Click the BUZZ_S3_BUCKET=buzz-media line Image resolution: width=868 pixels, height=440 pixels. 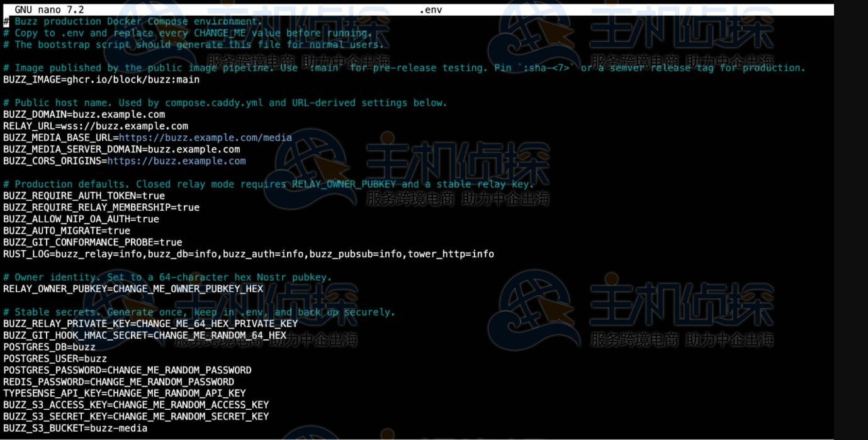76,429
